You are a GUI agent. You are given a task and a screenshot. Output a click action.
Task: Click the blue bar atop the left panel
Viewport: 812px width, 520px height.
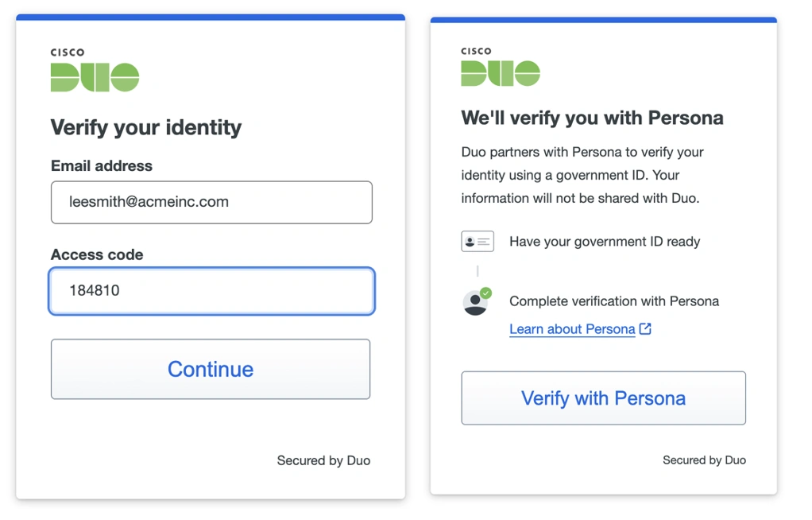tap(211, 16)
